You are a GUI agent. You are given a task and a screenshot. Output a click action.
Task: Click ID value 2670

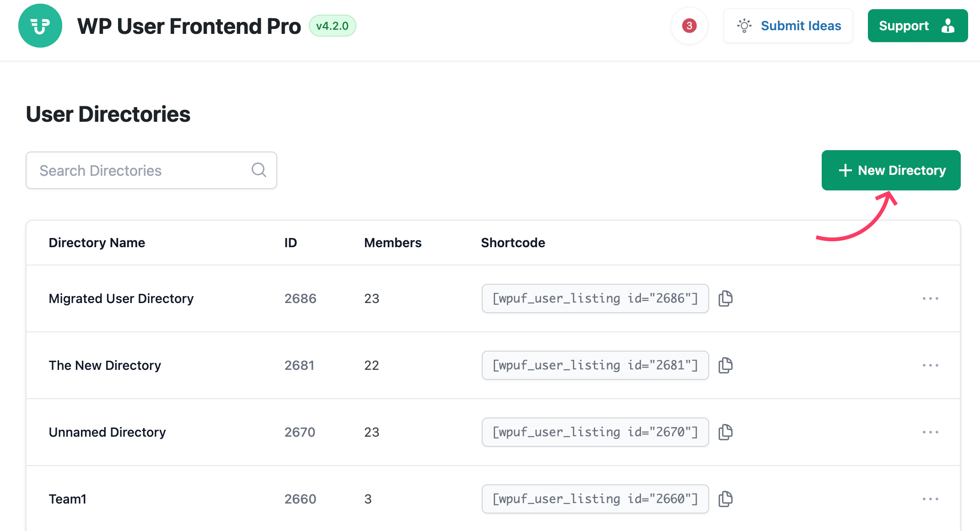tap(300, 432)
